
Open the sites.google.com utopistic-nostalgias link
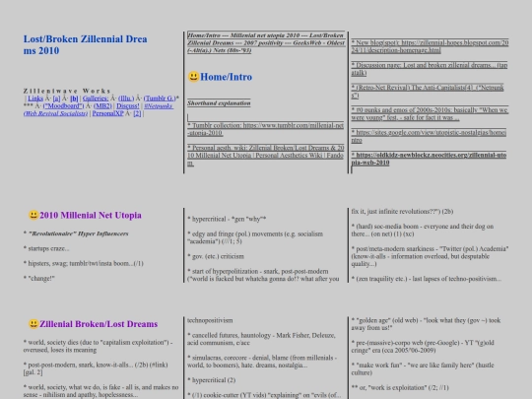(x=429, y=136)
